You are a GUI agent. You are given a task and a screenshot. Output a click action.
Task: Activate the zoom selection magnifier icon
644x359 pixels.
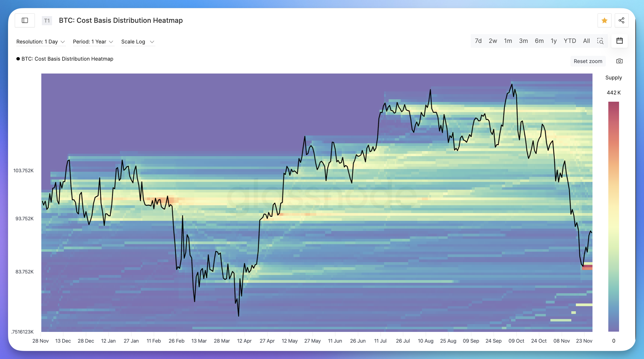click(x=600, y=41)
